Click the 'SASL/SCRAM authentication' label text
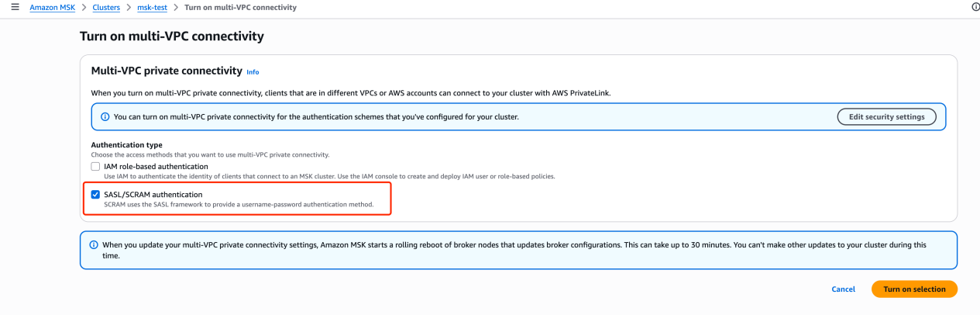980x315 pixels. click(153, 195)
